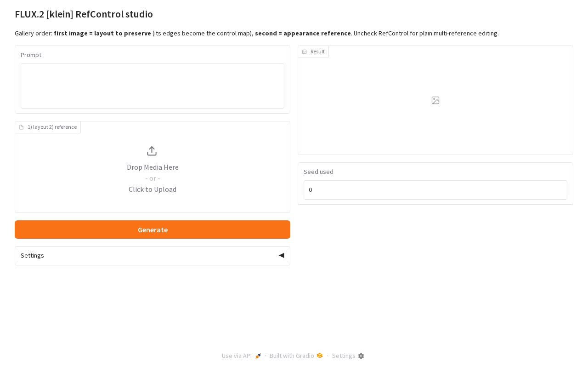Click the gear icon in the footer

[x=361, y=356]
